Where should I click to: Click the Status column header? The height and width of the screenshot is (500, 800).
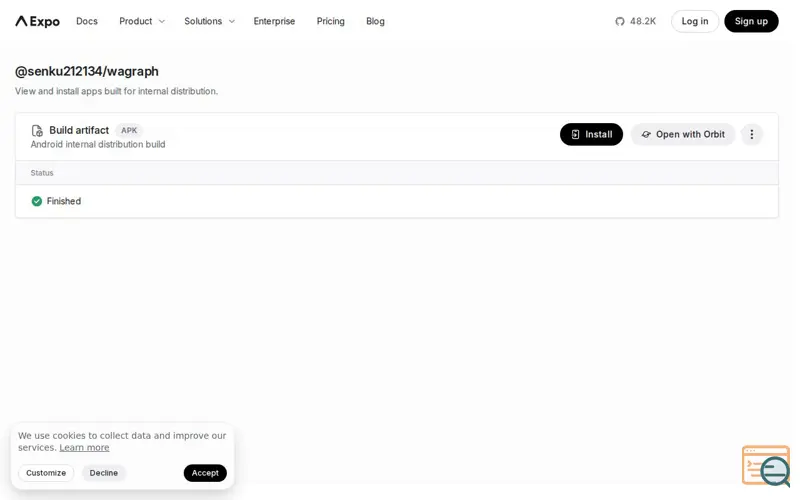tap(42, 173)
